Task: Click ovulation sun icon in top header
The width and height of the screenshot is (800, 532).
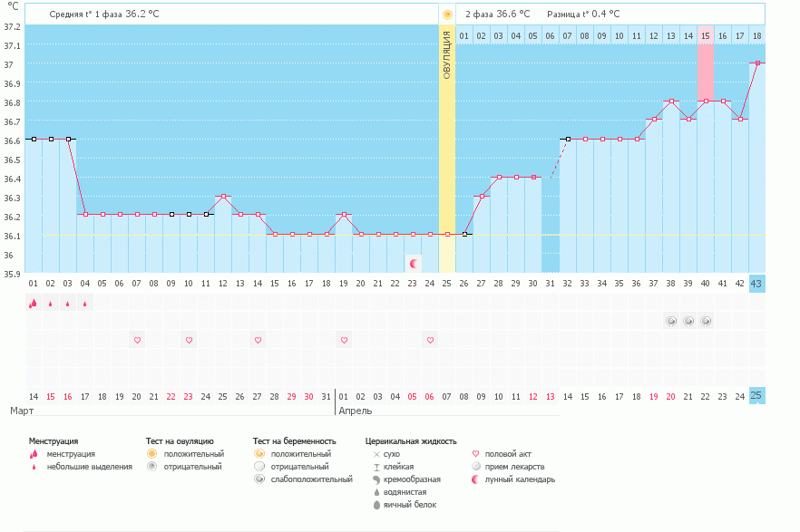Action: [x=446, y=15]
